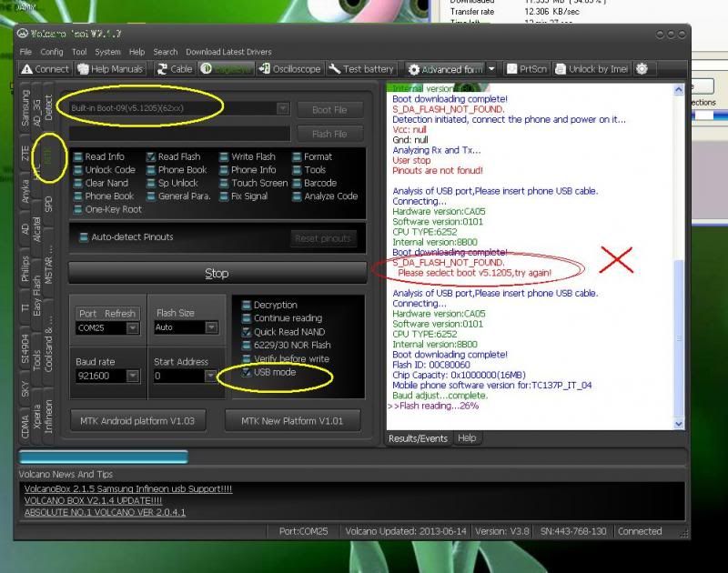Click the Stop button
Viewport: 728px width, 573px height.
point(217,273)
